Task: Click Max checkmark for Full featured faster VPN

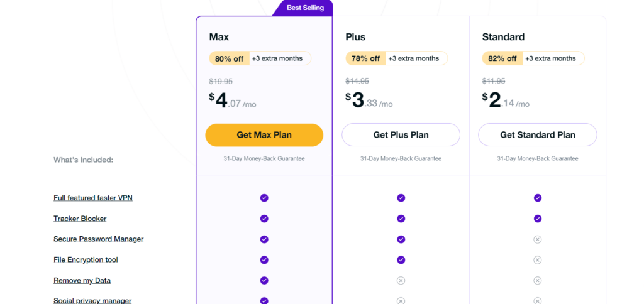Action: tap(264, 198)
